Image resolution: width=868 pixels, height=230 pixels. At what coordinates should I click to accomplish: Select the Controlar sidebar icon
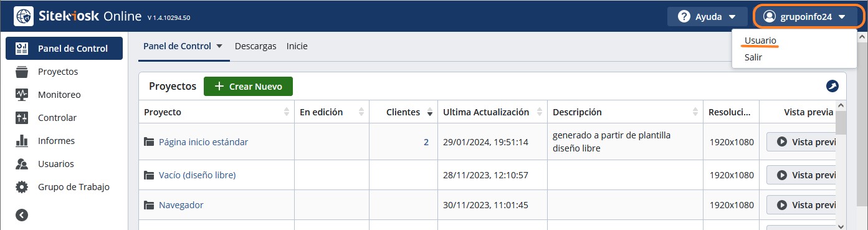(x=22, y=118)
